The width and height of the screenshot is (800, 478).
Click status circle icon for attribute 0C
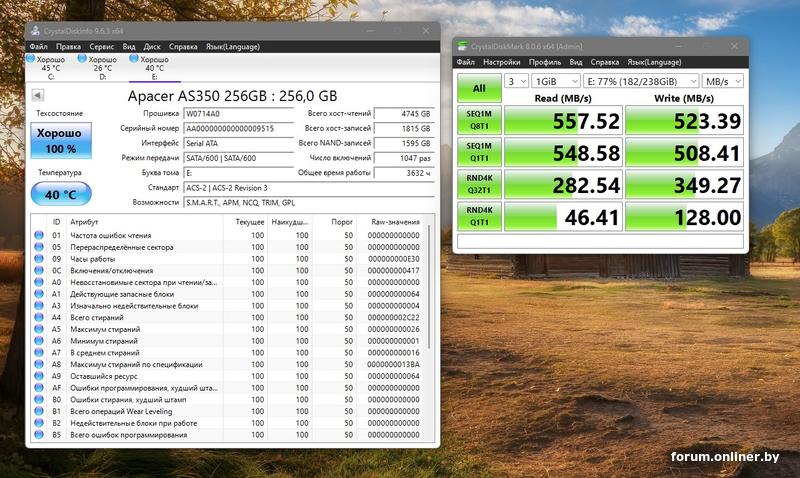pos(39,270)
